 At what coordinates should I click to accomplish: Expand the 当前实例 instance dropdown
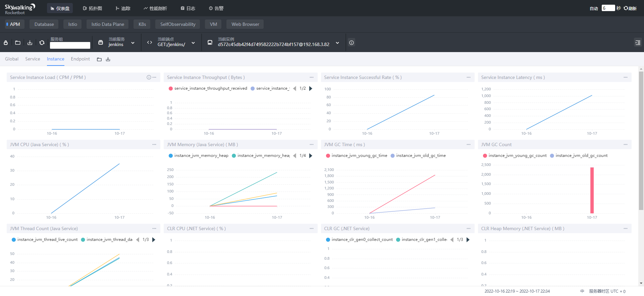pos(274,42)
